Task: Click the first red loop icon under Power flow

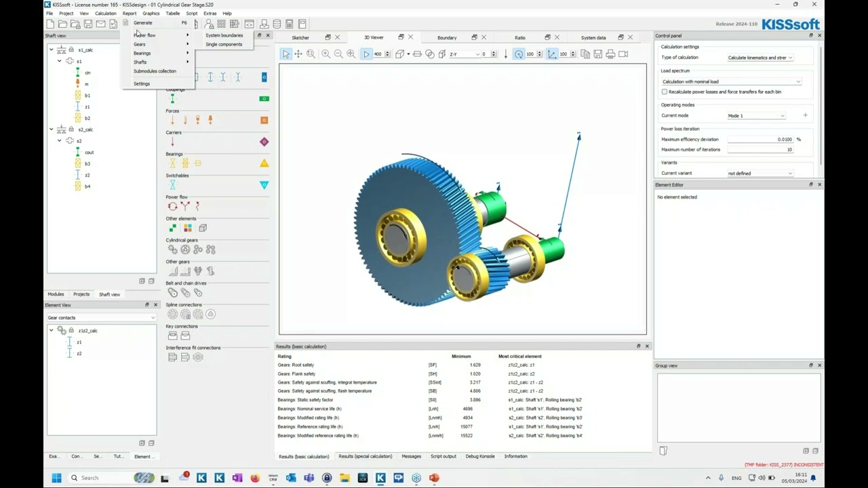Action: (172, 206)
